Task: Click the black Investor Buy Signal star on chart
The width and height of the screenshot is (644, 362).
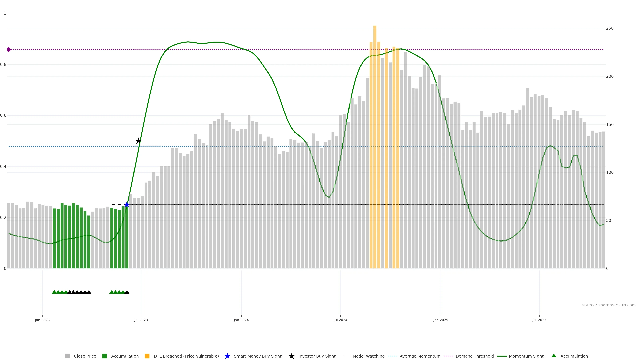Action: click(x=138, y=141)
